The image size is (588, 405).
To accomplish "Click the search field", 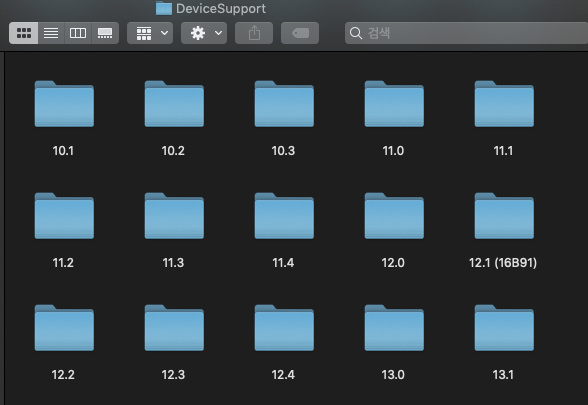I will [x=466, y=33].
